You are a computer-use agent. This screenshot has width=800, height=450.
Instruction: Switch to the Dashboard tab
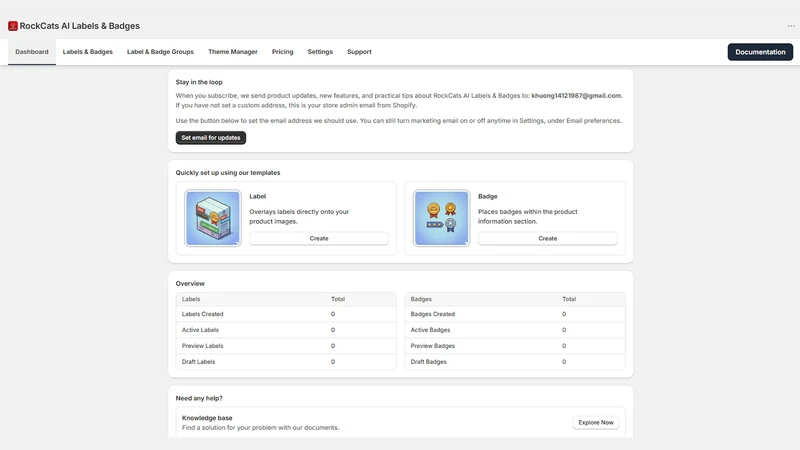[x=32, y=52]
